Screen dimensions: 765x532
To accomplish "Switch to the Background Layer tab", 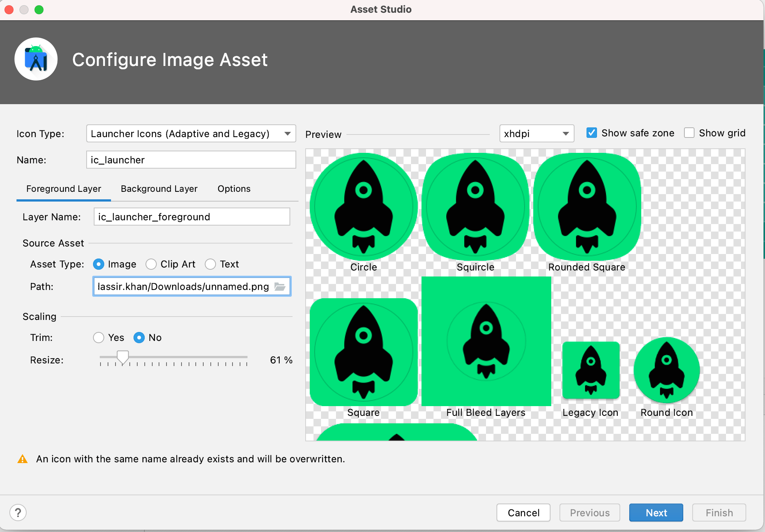I will click(159, 189).
